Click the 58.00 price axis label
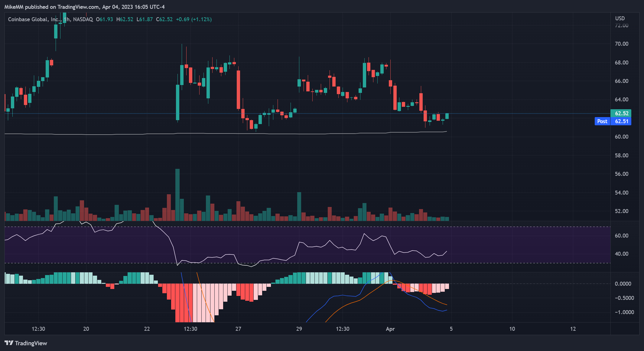644x351 pixels. coord(622,156)
